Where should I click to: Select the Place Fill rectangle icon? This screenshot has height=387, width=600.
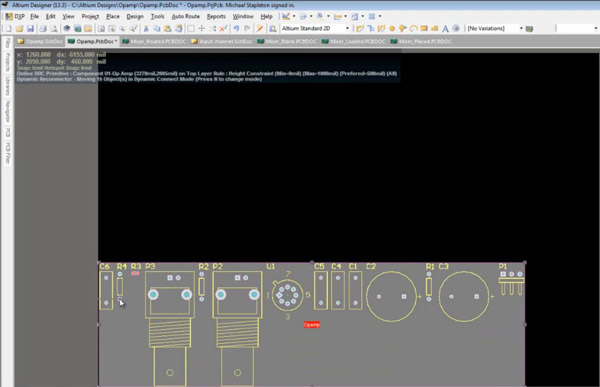coord(424,28)
